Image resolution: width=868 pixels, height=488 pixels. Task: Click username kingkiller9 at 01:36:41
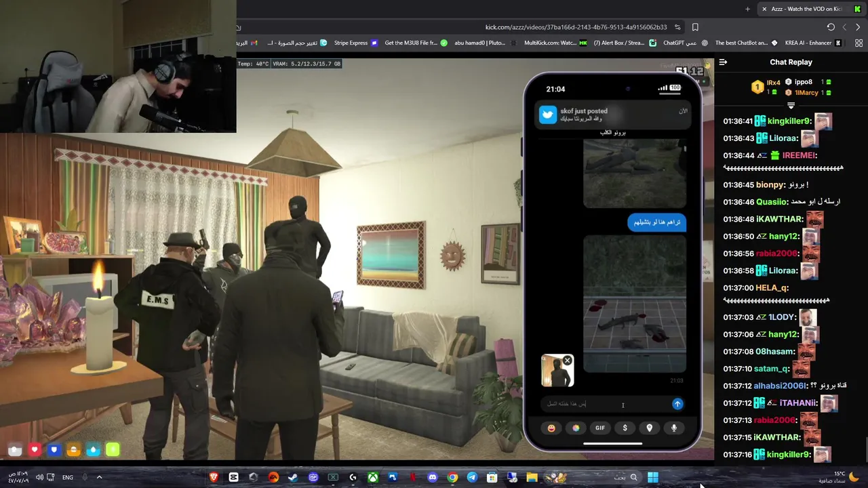coord(789,121)
